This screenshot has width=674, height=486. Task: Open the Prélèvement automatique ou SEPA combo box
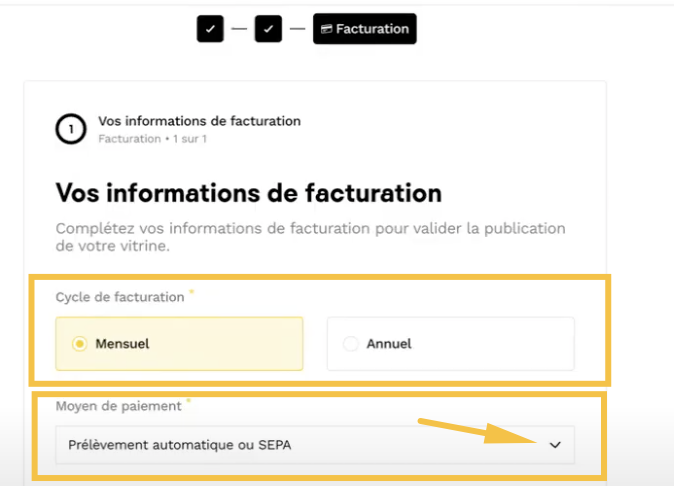300,445
